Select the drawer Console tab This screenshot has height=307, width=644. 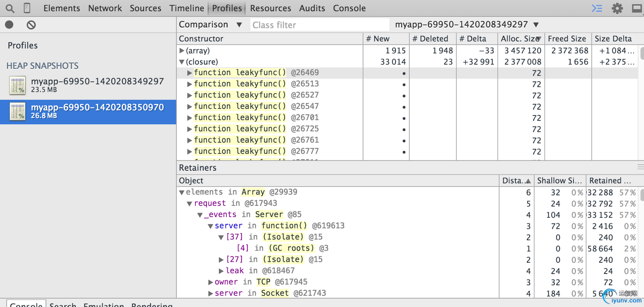pos(26,303)
